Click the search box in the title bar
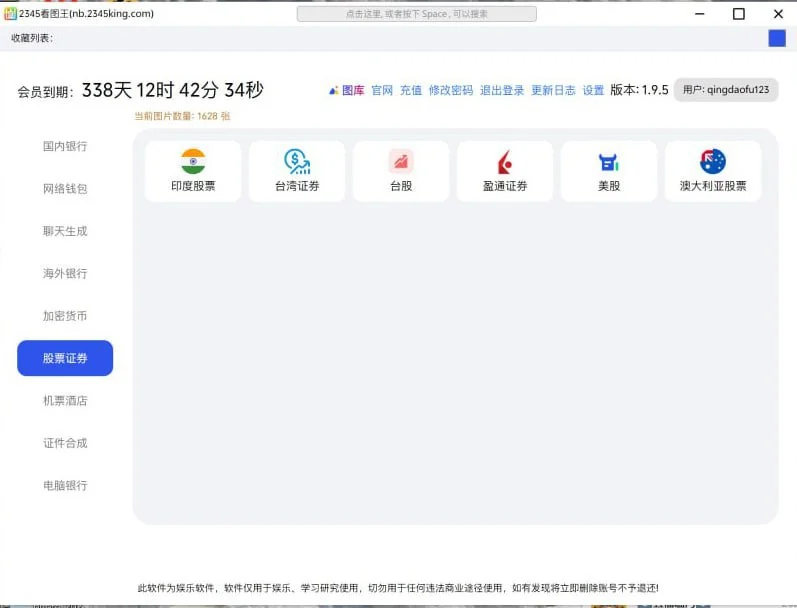 pos(416,14)
